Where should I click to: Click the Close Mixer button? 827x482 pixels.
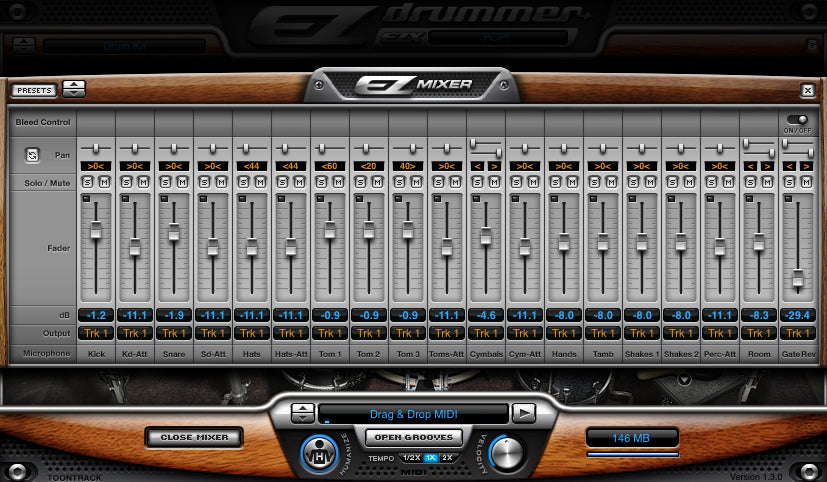tap(197, 437)
